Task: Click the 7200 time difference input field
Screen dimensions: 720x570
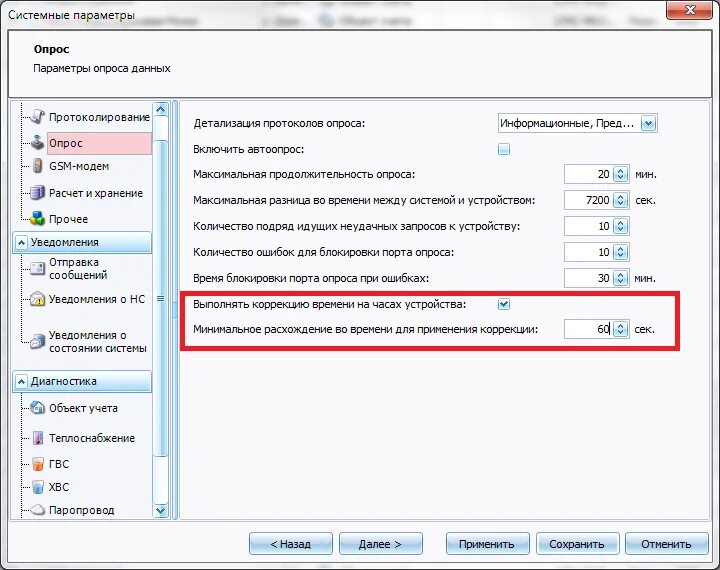Action: [589, 200]
